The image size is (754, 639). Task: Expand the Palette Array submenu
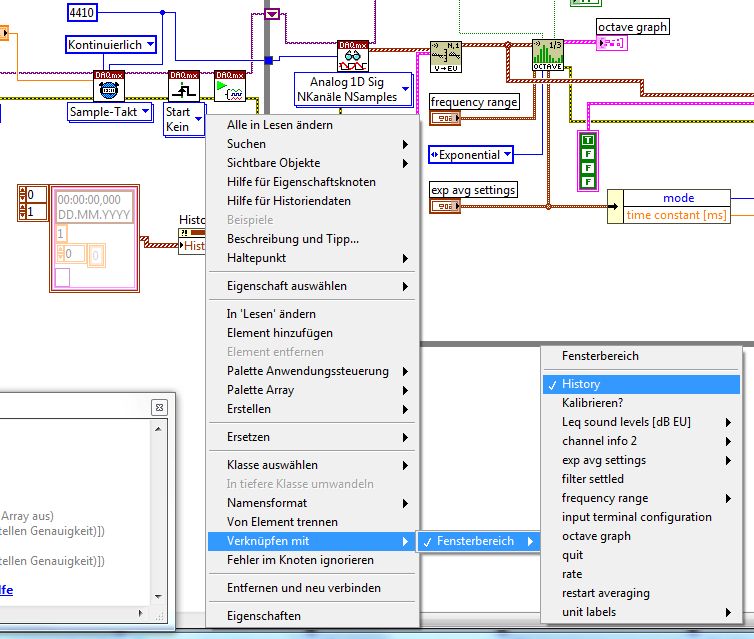click(312, 390)
